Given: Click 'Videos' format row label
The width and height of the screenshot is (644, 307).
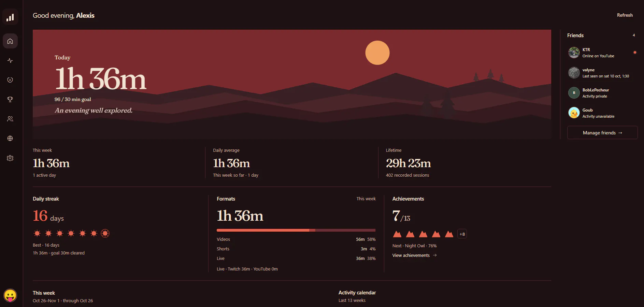Looking at the screenshot, I should click(223, 239).
